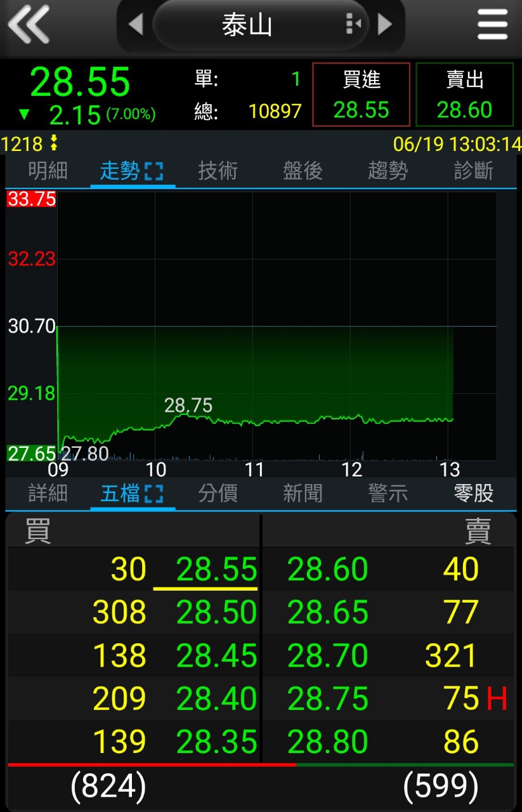
Task: Open the 新聞 tab
Action: pos(303,494)
